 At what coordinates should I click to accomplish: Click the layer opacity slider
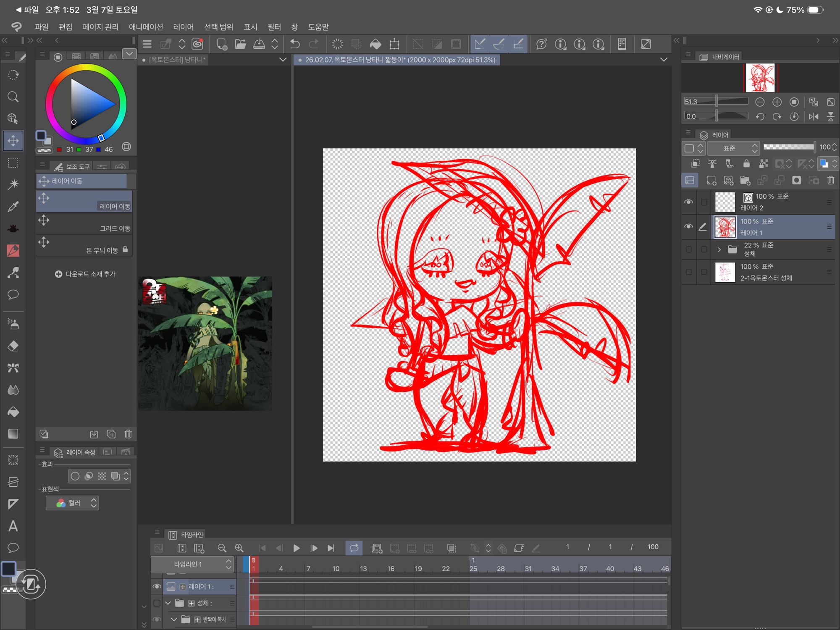click(x=788, y=147)
